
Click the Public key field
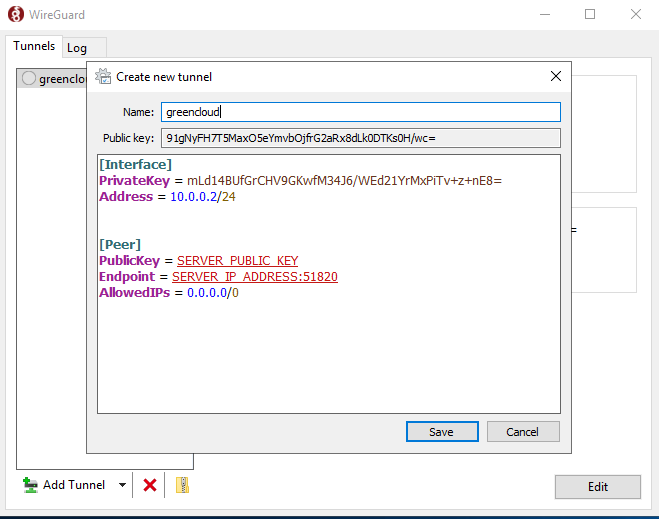click(x=361, y=138)
